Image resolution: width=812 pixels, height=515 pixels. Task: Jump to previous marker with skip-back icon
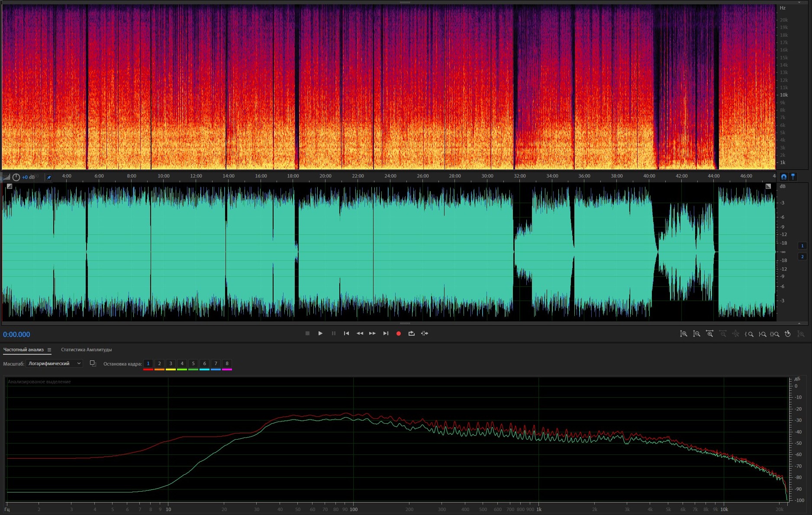click(x=346, y=334)
